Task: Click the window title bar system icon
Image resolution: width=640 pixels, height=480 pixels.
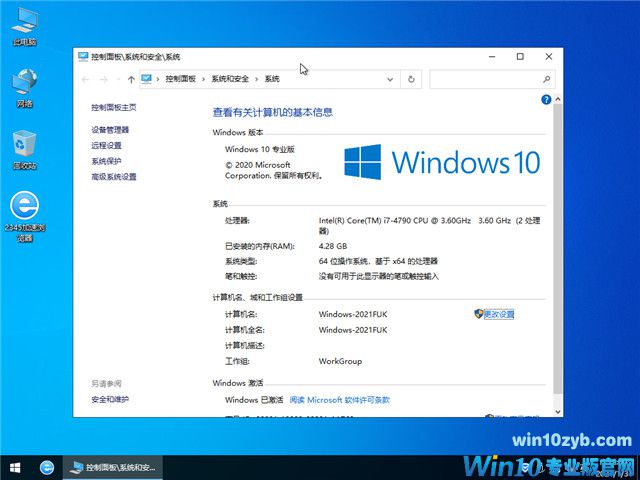Action: [x=83, y=57]
